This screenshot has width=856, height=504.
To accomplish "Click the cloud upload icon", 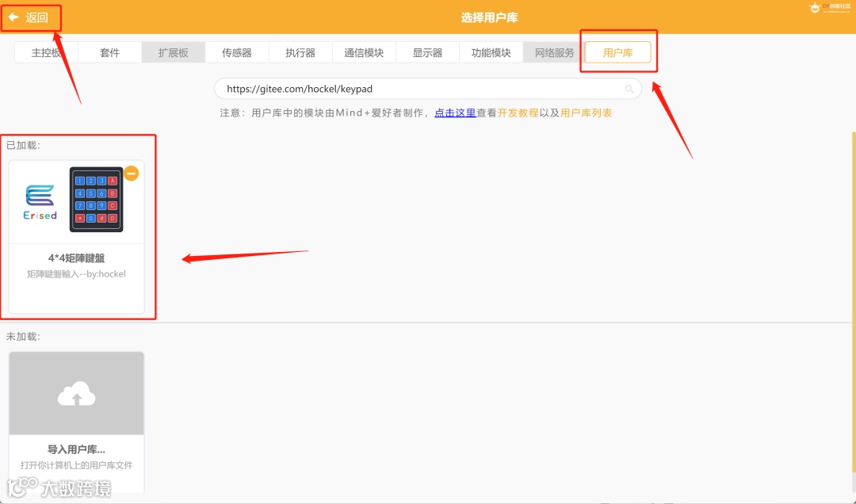I will point(76,393).
